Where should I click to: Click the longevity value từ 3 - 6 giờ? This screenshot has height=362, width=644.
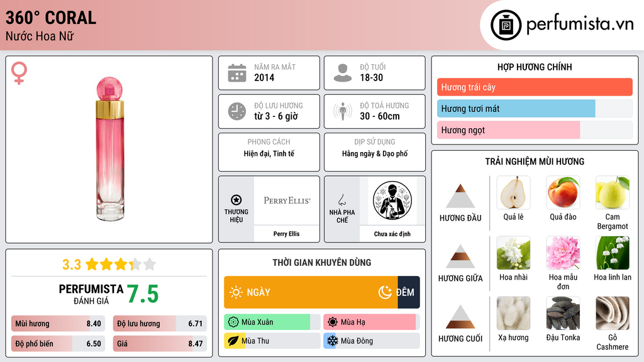276,116
